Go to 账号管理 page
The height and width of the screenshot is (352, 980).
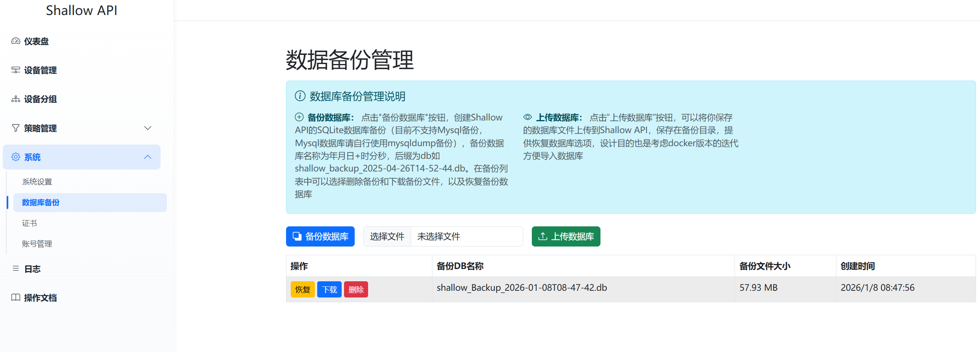tap(37, 244)
